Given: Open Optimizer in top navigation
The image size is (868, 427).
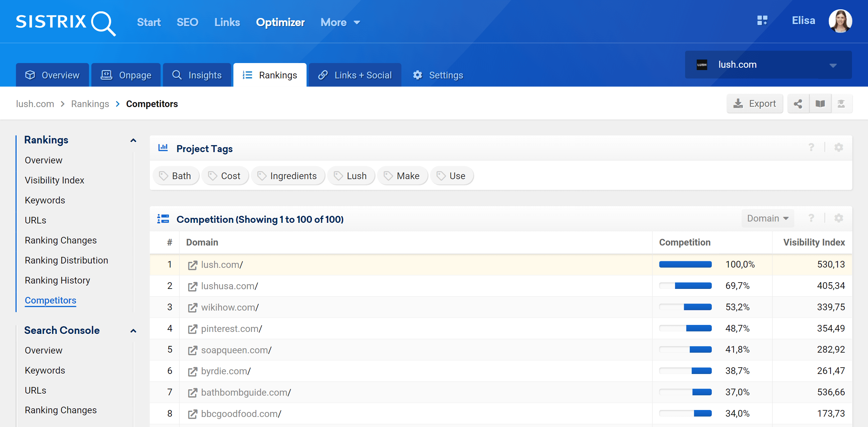Looking at the screenshot, I should 280,23.
